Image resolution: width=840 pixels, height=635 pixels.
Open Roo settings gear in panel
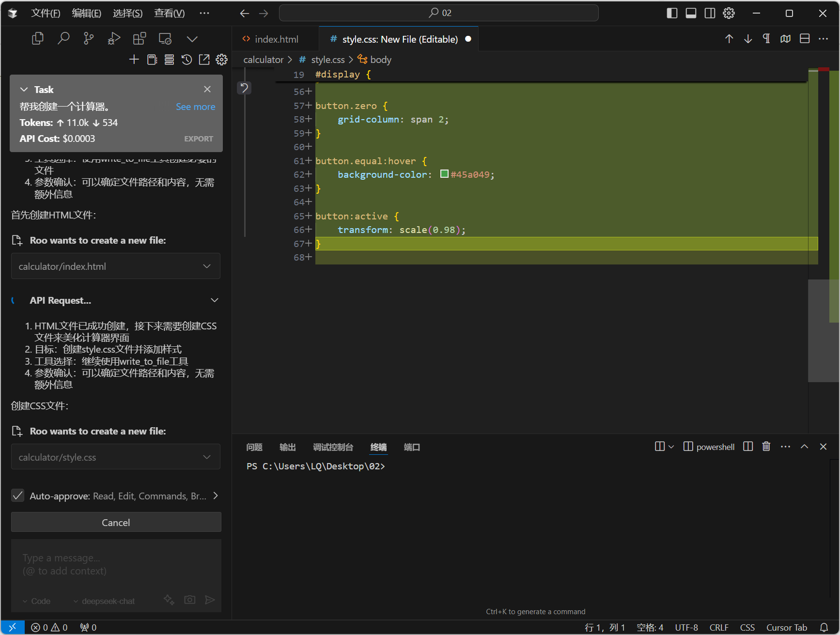coord(222,60)
